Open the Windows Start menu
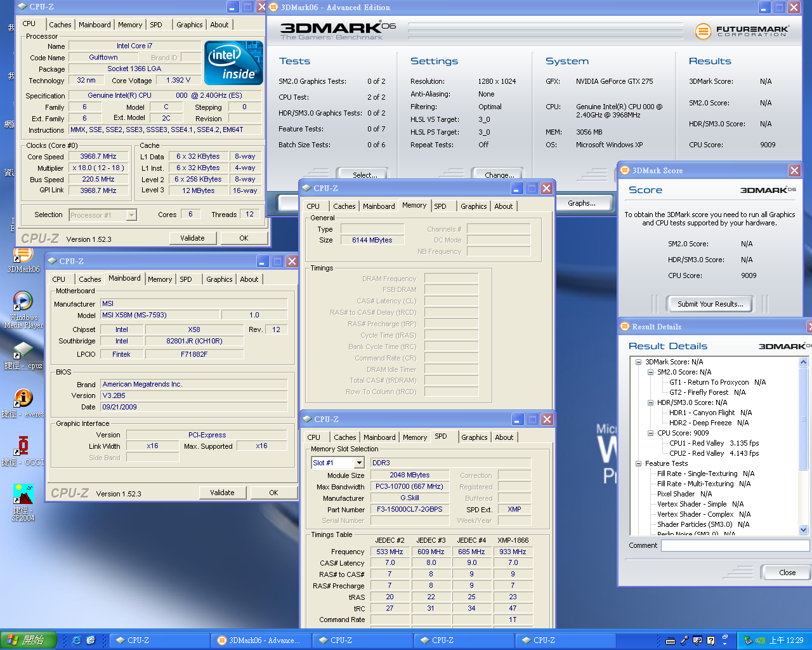 [x=29, y=640]
